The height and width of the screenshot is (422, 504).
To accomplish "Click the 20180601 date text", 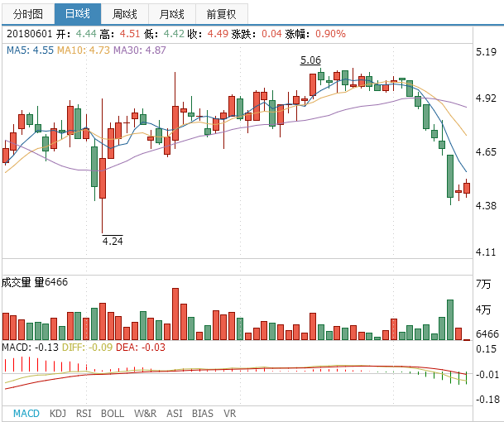I will 29,34.
